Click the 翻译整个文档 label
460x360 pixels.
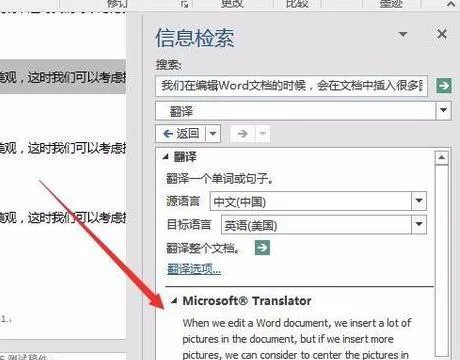(203, 248)
